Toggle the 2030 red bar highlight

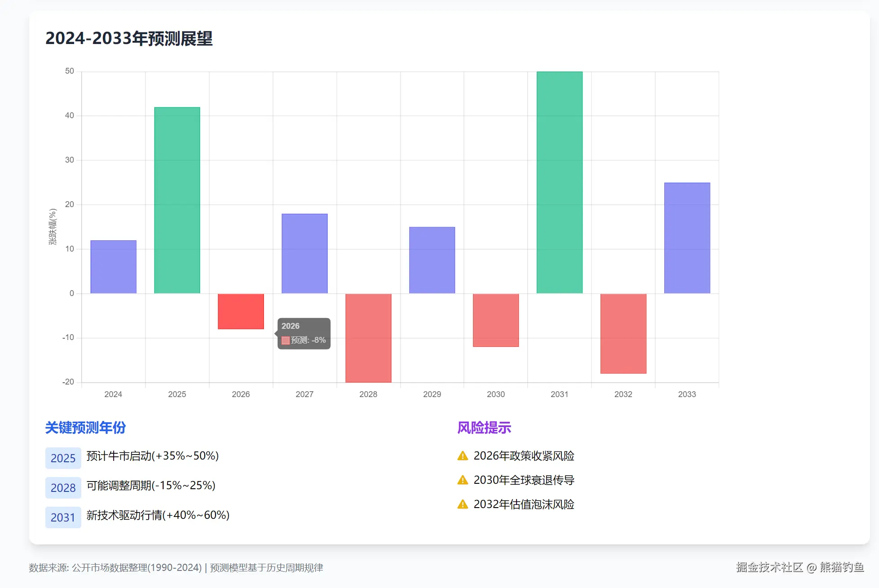(x=495, y=319)
